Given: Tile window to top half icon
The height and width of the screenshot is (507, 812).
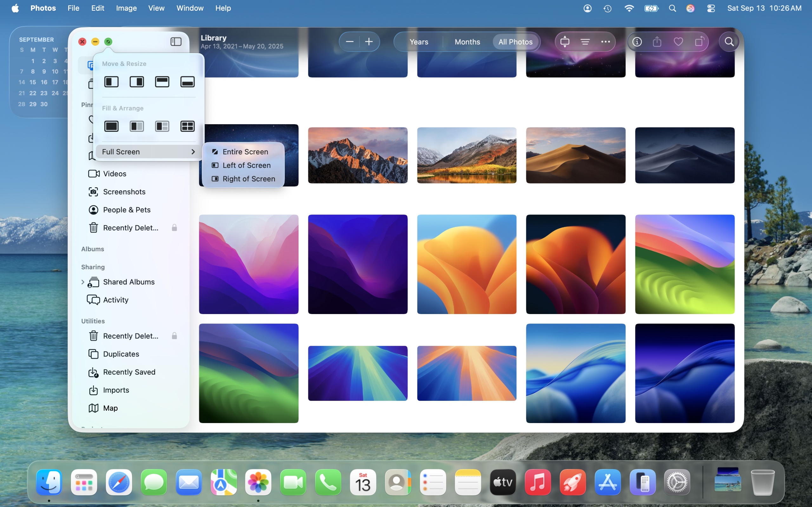Looking at the screenshot, I should point(162,82).
